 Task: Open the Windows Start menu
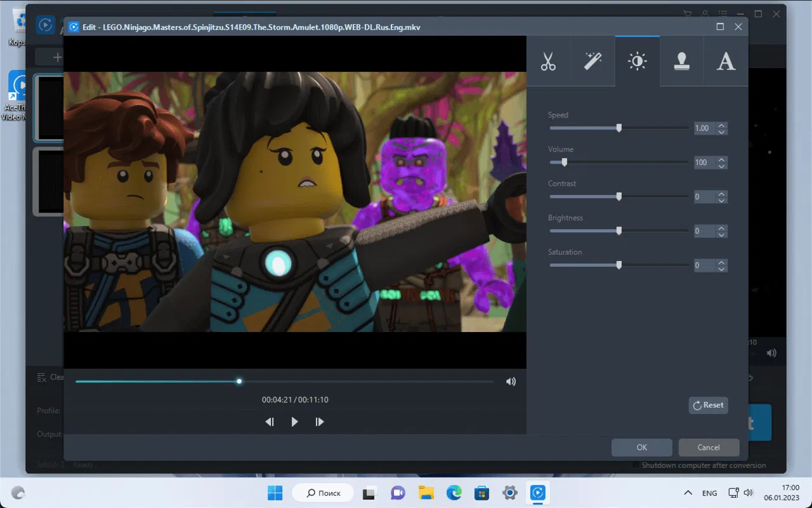275,493
